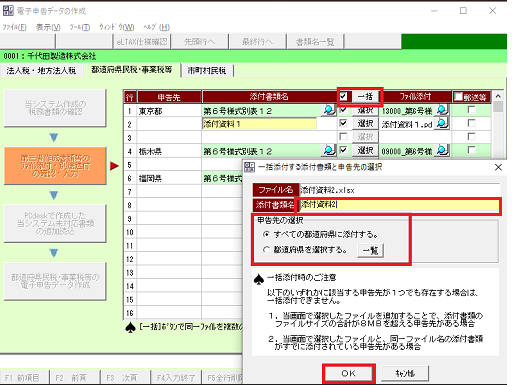The image size is (512, 385).
Task: Click the F4 入力終了 function key button
Action: (x=176, y=377)
